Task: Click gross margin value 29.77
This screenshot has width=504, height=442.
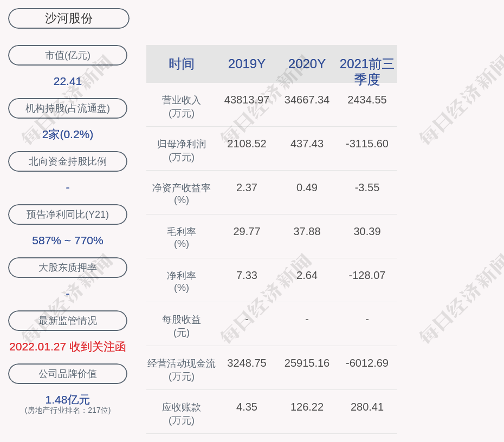Action: coord(247,231)
